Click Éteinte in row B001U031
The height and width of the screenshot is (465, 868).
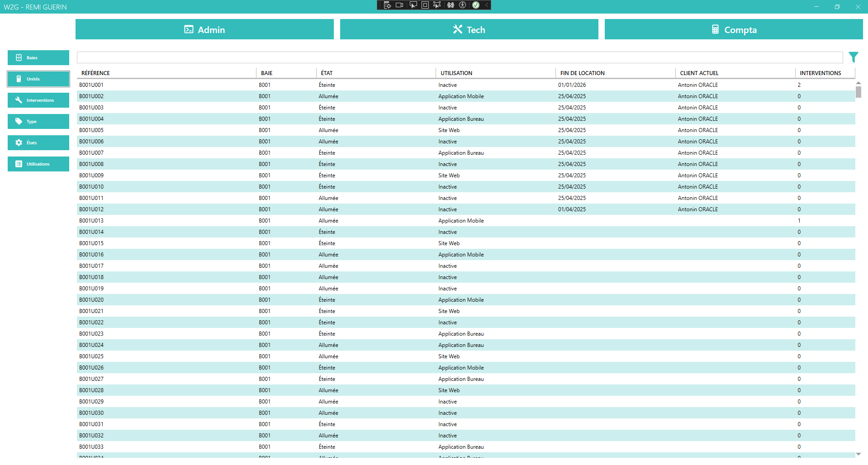[327, 424]
